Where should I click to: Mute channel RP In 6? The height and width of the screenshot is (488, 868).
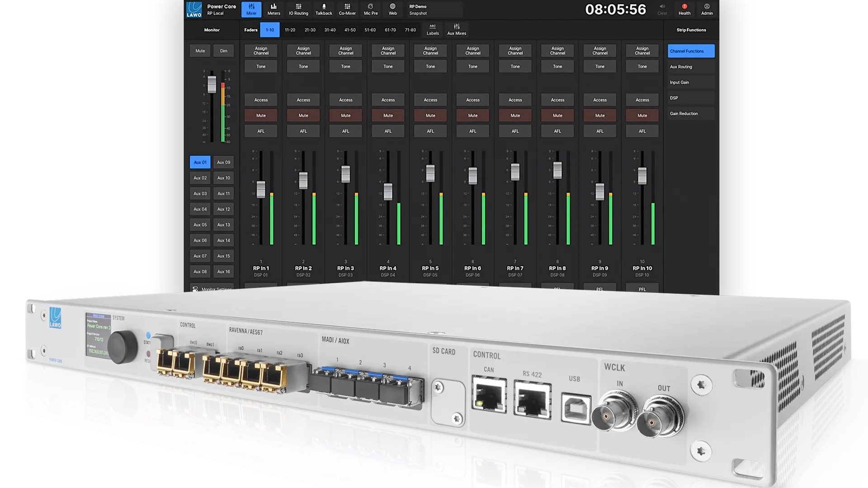click(x=473, y=115)
